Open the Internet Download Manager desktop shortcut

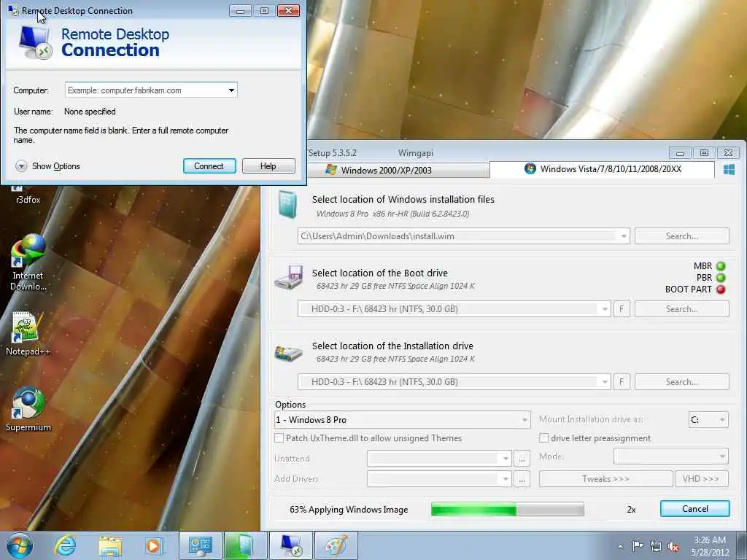[28, 262]
